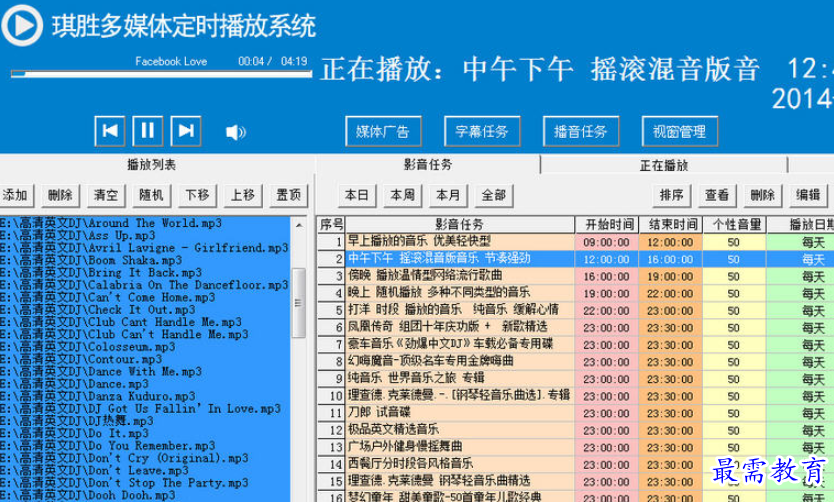
Task: Select task row 凤凰传奇 组团十年庆功版
Action: (460, 327)
